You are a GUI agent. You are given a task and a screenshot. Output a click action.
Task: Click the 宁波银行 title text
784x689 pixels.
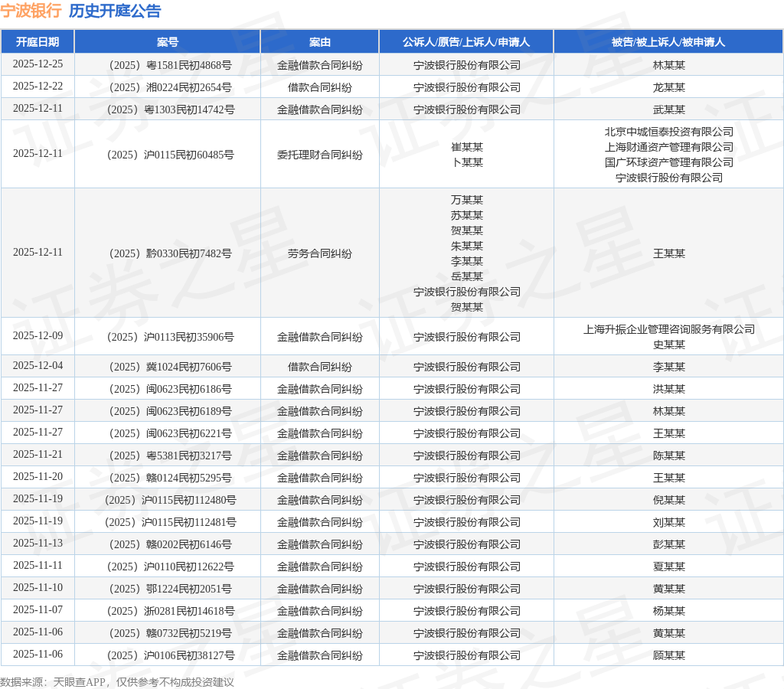31,11
